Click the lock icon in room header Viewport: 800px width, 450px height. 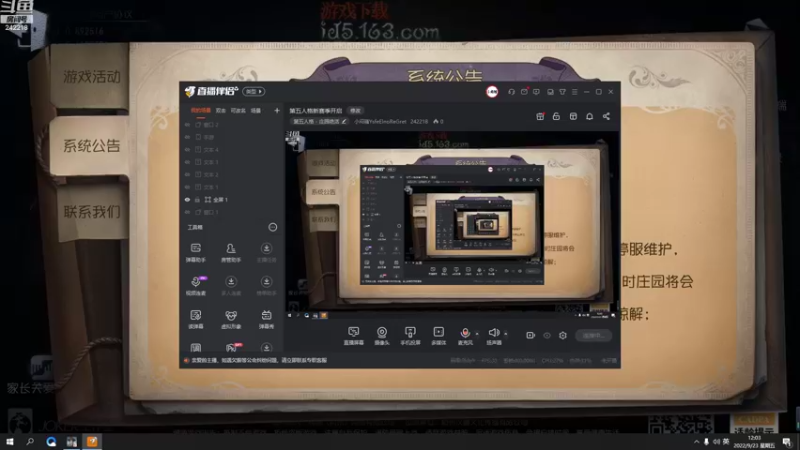(x=556, y=116)
